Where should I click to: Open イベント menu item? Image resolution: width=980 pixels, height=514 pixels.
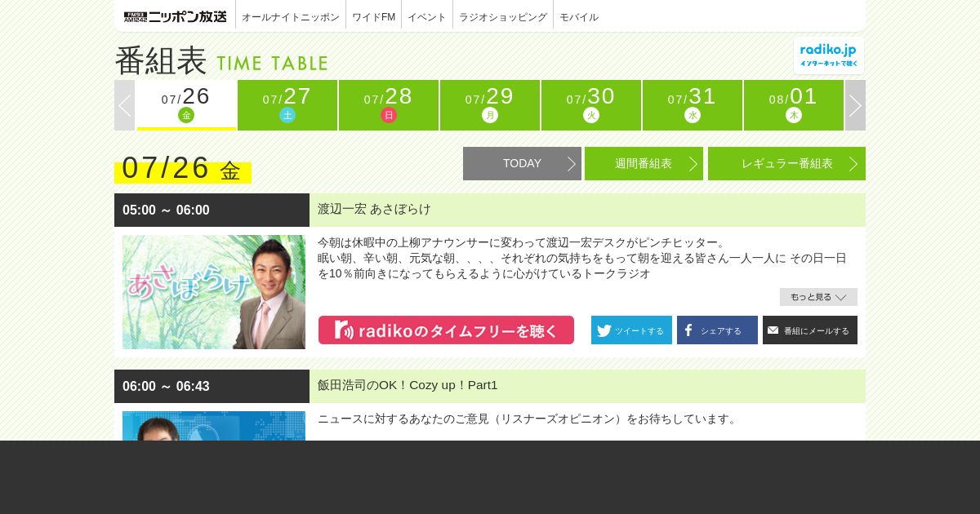[427, 16]
